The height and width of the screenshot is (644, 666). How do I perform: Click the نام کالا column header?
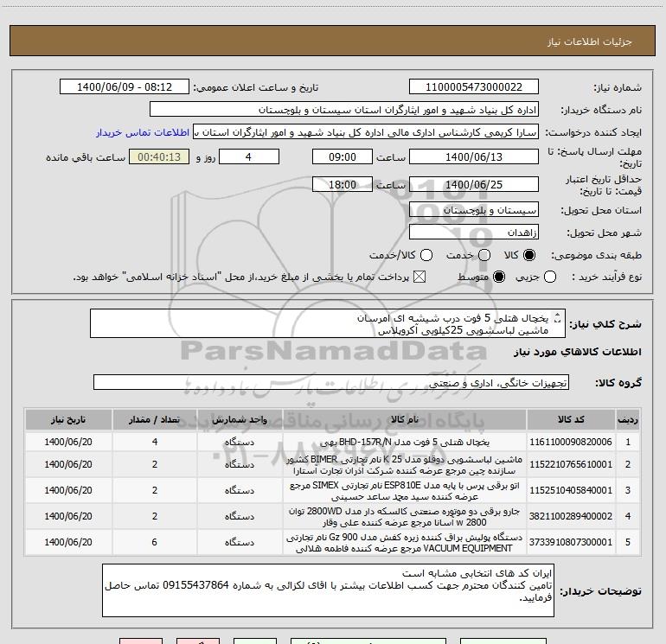coord(405,419)
